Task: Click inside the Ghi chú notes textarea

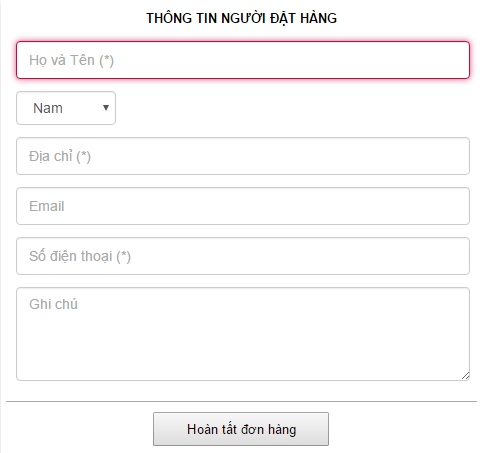Action: tap(243, 334)
